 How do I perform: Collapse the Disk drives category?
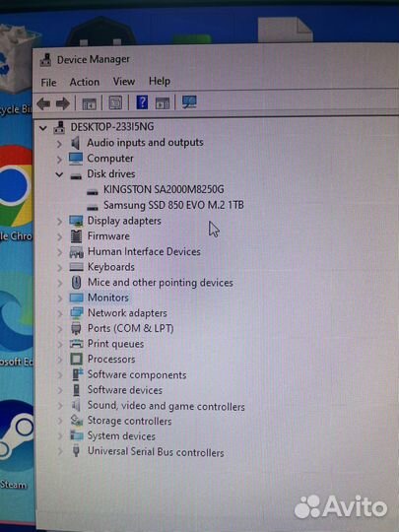tap(59, 174)
